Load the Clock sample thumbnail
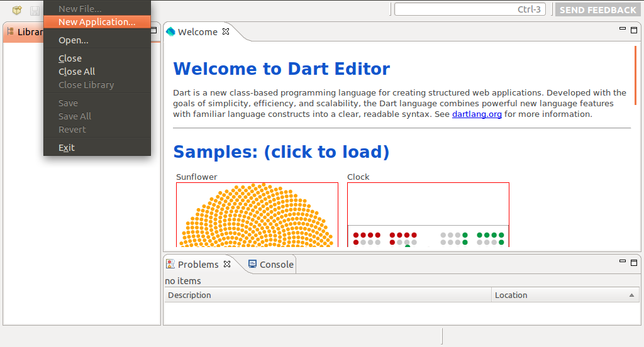Screen dimensions: 644x347 [428, 214]
